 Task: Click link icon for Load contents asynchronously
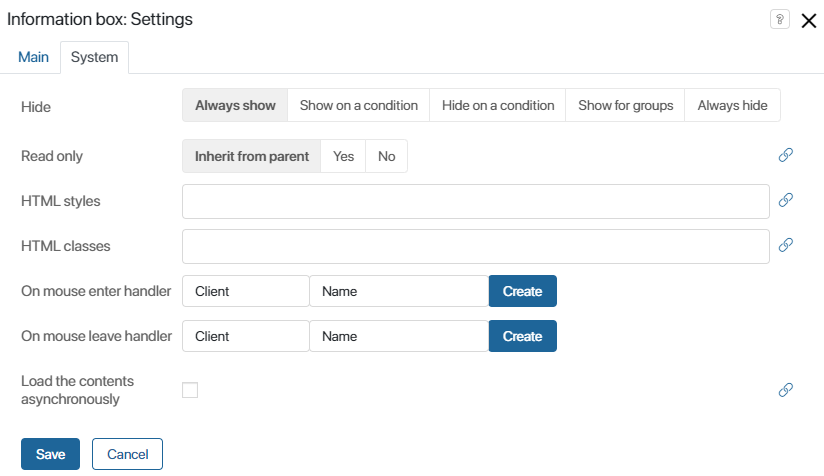(x=785, y=390)
